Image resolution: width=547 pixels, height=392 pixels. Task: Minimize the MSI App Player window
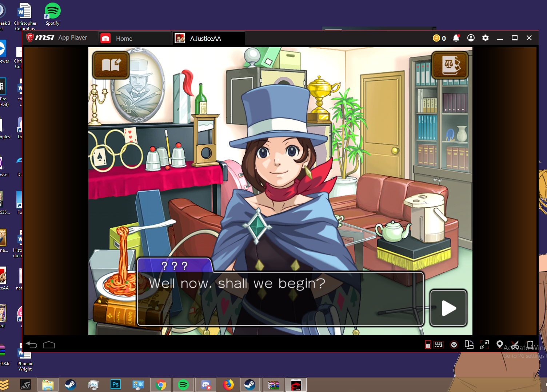tap(500, 38)
